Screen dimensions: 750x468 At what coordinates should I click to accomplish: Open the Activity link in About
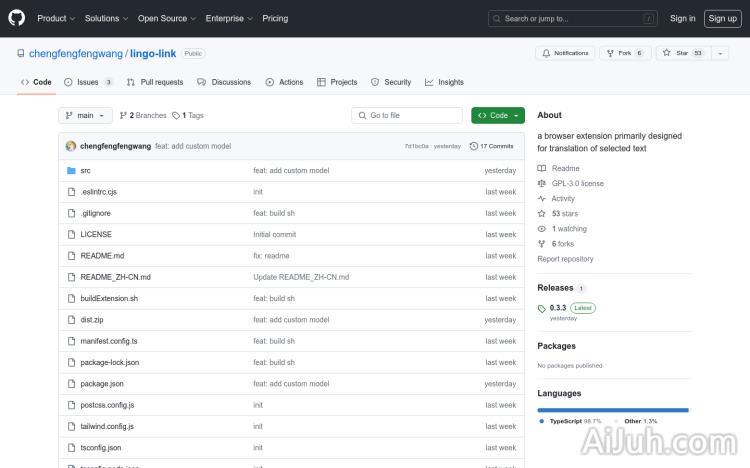(x=562, y=199)
